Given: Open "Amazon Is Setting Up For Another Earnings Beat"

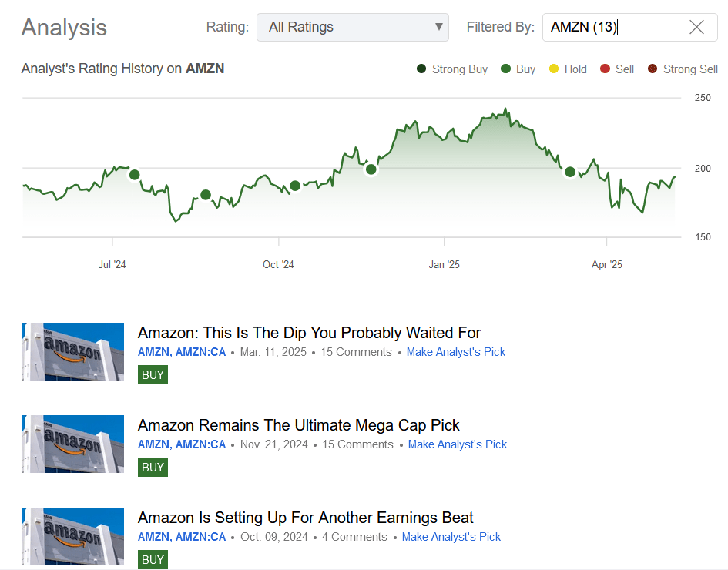Looking at the screenshot, I should 305,518.
